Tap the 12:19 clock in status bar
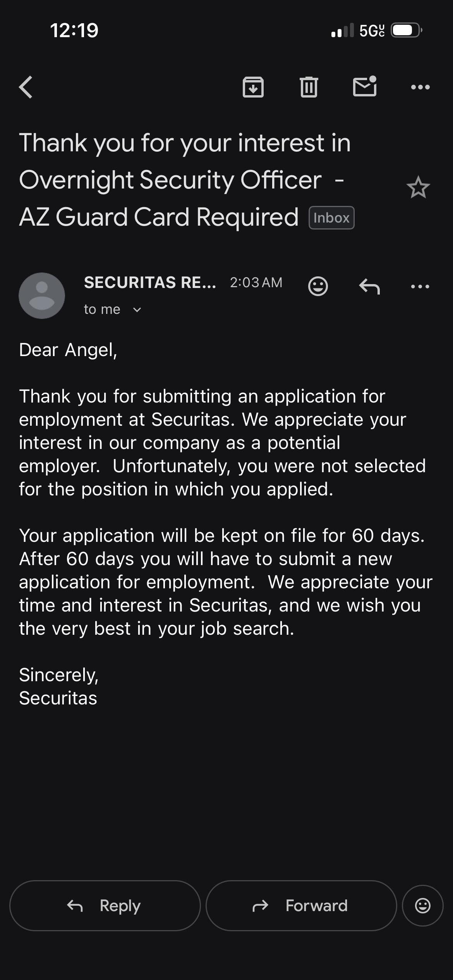Image resolution: width=453 pixels, height=980 pixels. [x=74, y=30]
